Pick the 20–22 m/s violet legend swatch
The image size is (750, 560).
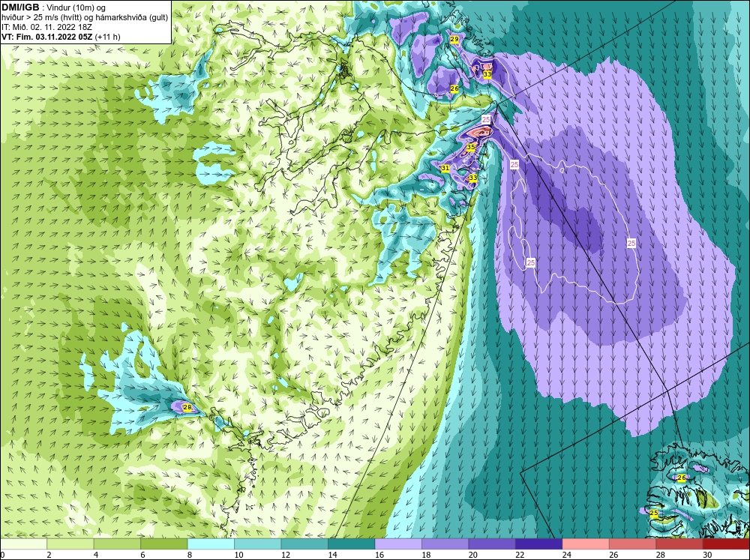point(492,544)
